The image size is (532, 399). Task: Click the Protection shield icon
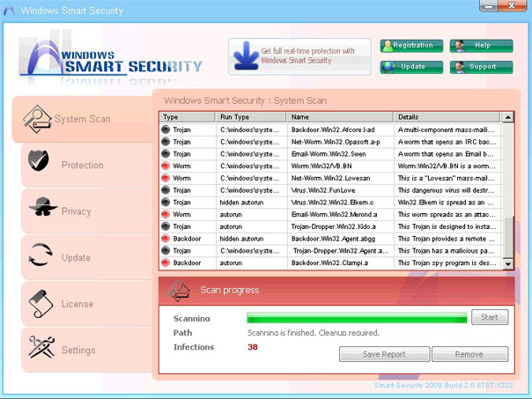coord(39,160)
